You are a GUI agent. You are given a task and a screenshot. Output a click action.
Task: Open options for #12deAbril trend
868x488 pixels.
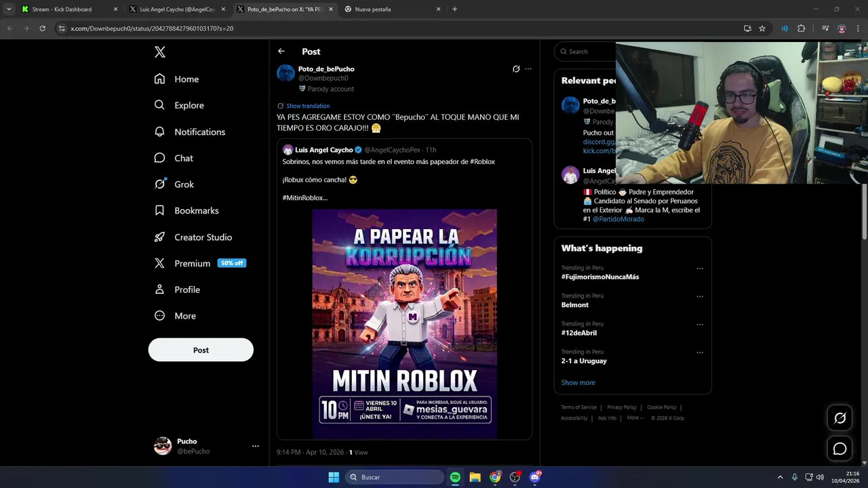(x=700, y=325)
